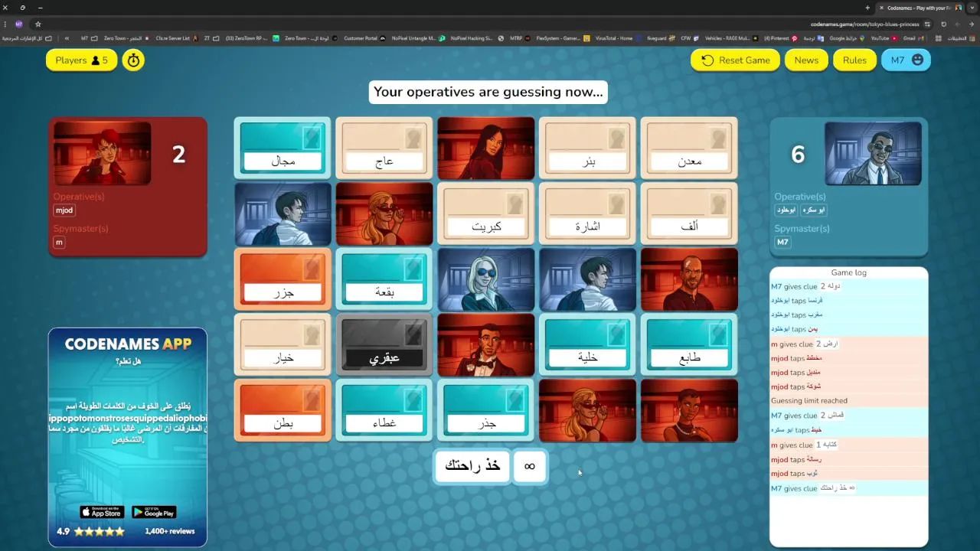Screen dimensions: 980x551
Task: Click revealed red man in bow tie card
Action: tap(485, 344)
